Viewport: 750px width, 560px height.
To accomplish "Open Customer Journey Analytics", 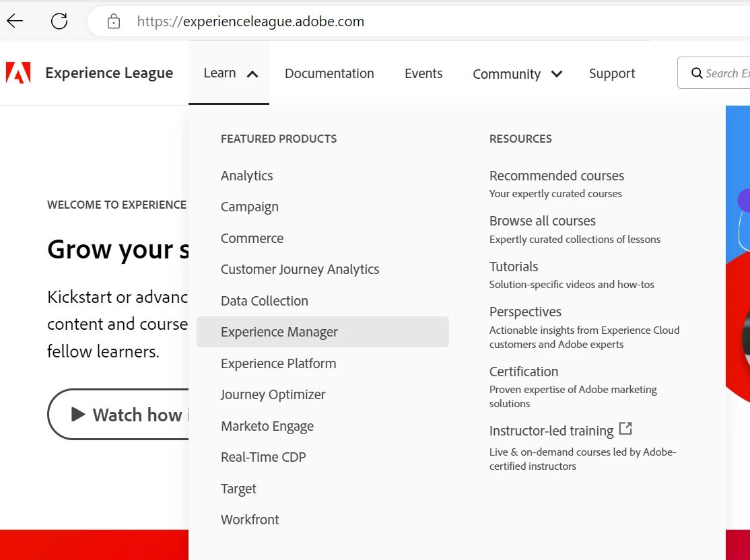I will coord(300,269).
